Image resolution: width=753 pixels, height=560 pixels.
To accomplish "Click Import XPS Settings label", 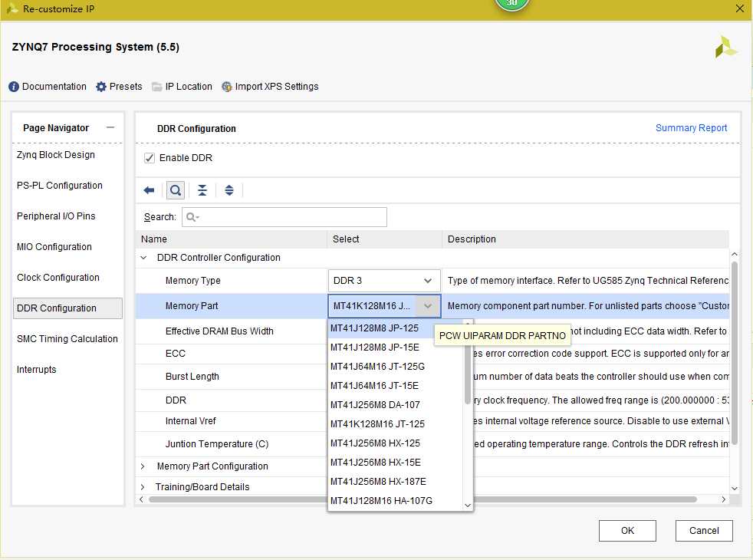I will pyautogui.click(x=277, y=87).
